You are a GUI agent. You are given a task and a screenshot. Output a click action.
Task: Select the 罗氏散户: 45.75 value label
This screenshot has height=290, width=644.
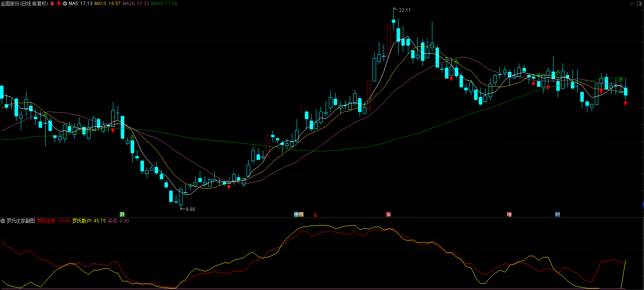pos(89,221)
